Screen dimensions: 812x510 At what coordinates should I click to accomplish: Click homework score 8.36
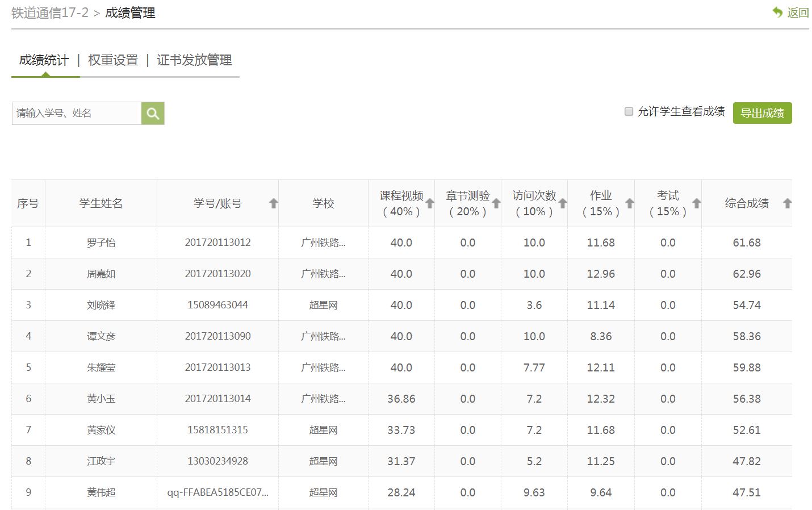point(601,336)
